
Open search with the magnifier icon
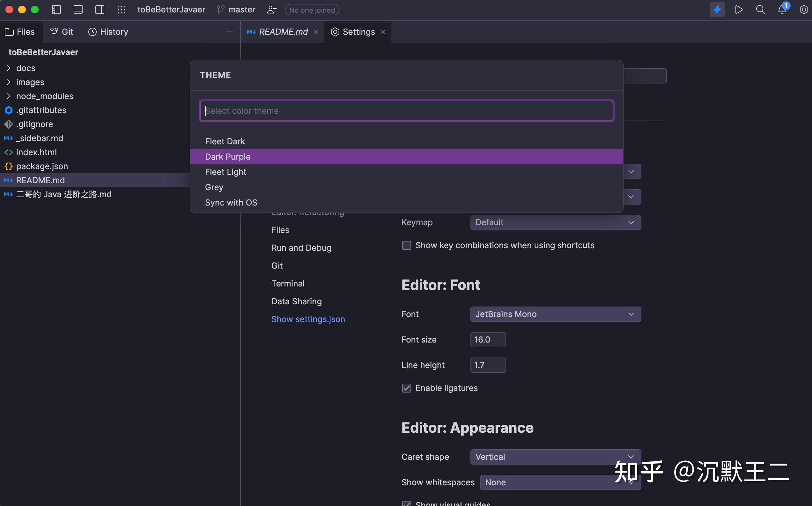(x=760, y=10)
